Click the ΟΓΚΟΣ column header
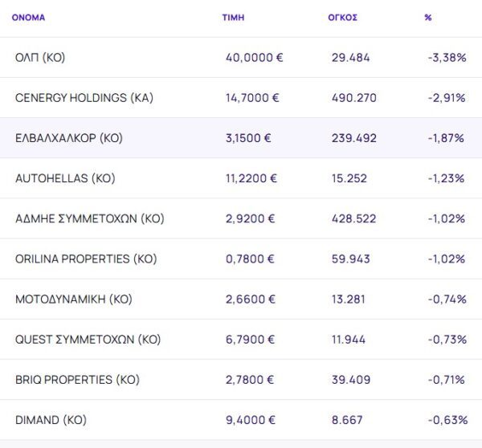482x448 pixels. pyautogui.click(x=344, y=17)
